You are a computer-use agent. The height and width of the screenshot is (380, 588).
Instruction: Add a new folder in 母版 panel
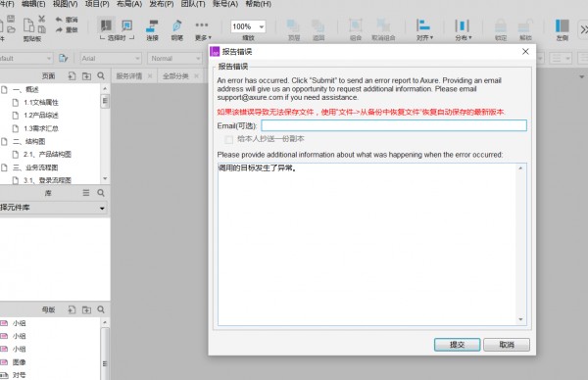86,309
